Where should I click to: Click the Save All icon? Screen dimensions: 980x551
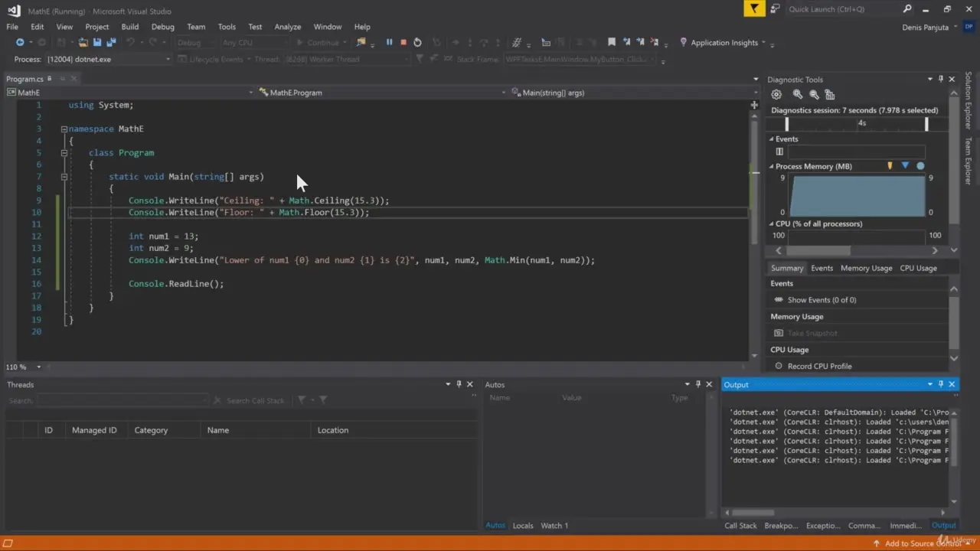click(x=111, y=43)
